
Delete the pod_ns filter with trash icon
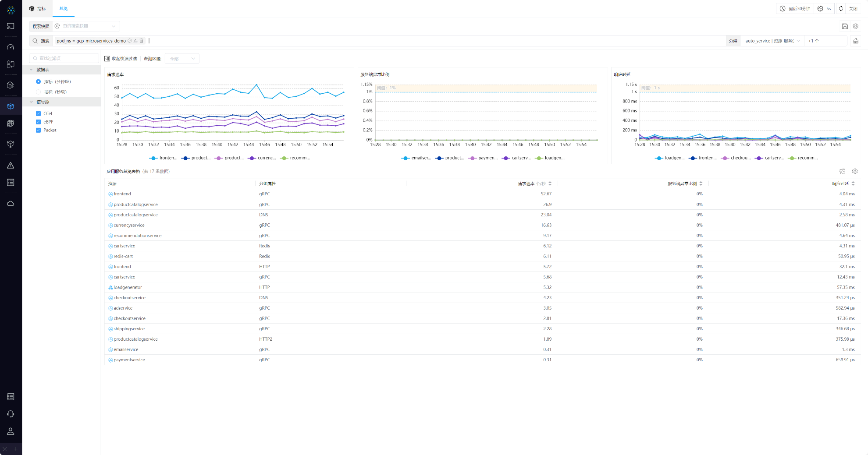pyautogui.click(x=142, y=41)
